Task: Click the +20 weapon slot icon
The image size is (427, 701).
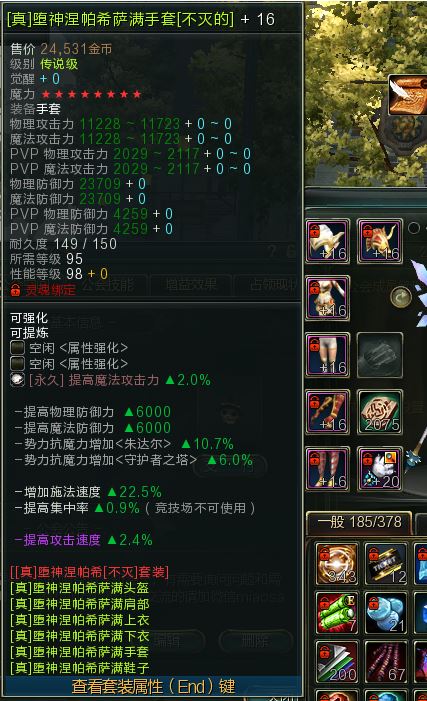Action: point(380,469)
